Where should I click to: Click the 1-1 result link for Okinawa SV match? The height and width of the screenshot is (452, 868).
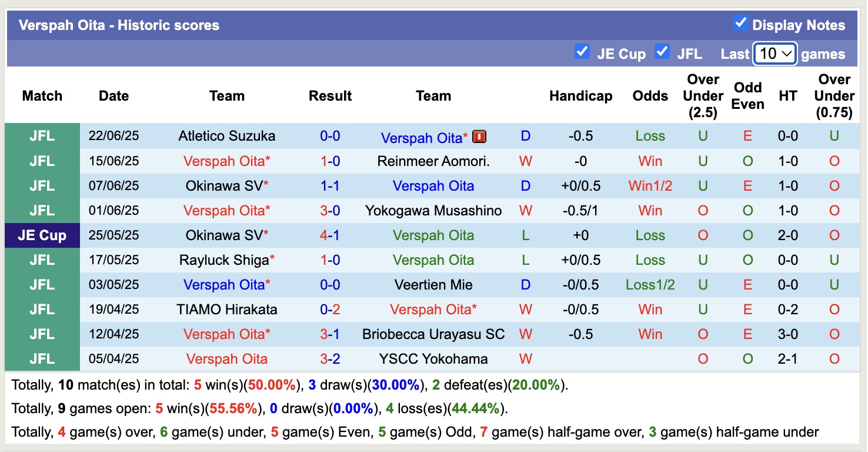pyautogui.click(x=330, y=185)
